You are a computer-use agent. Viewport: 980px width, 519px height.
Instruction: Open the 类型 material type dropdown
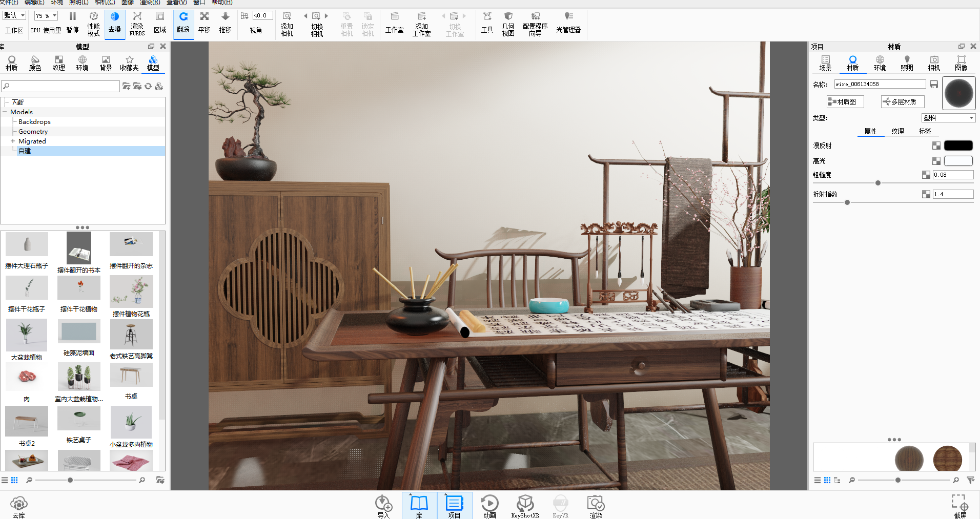[x=948, y=118]
